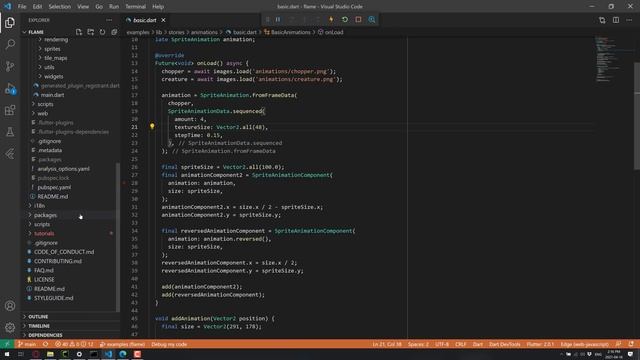Open Windows notification center in taskbar
Viewport: 640px width, 360px height.
[x=631, y=354]
